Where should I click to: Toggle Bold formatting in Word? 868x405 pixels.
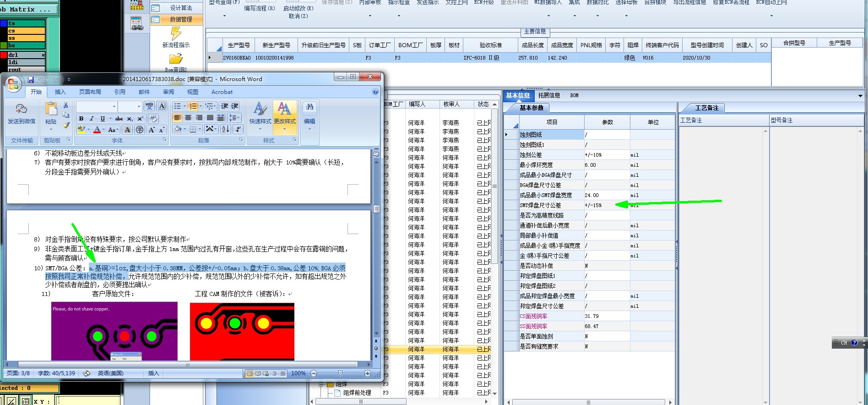[81, 118]
